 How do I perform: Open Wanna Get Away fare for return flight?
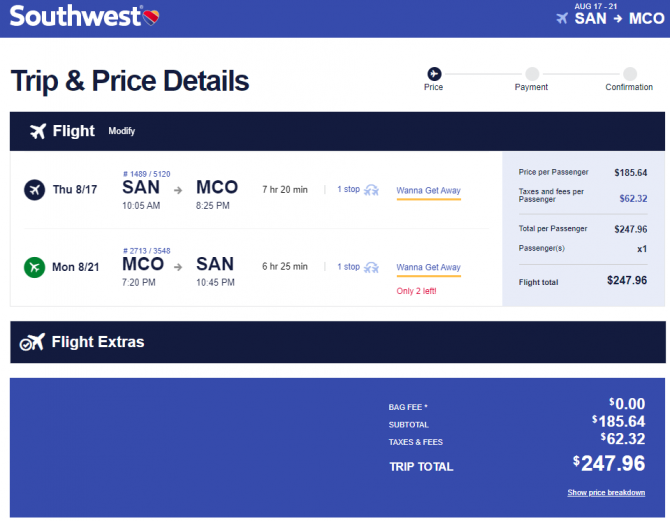click(x=429, y=268)
